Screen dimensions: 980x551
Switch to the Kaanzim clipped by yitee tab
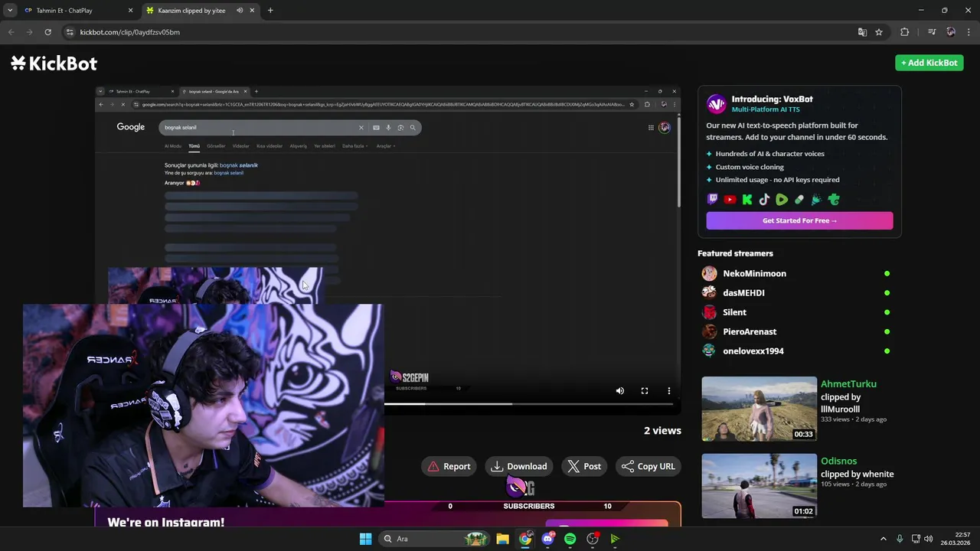(x=201, y=11)
